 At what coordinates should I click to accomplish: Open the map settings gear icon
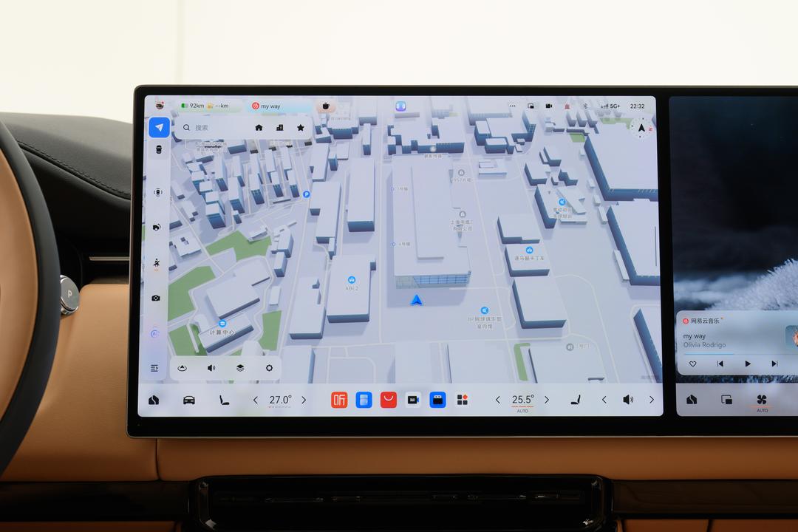point(269,367)
